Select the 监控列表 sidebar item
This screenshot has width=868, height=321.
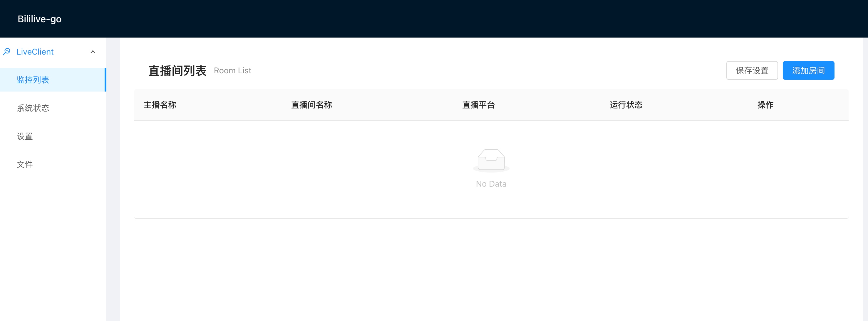[32, 80]
